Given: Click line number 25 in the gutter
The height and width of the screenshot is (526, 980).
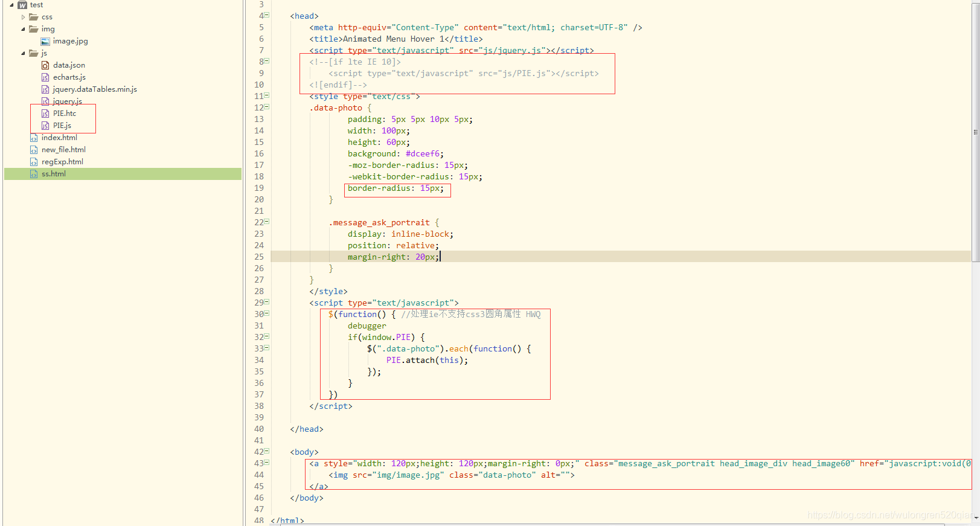Looking at the screenshot, I should click(x=259, y=257).
